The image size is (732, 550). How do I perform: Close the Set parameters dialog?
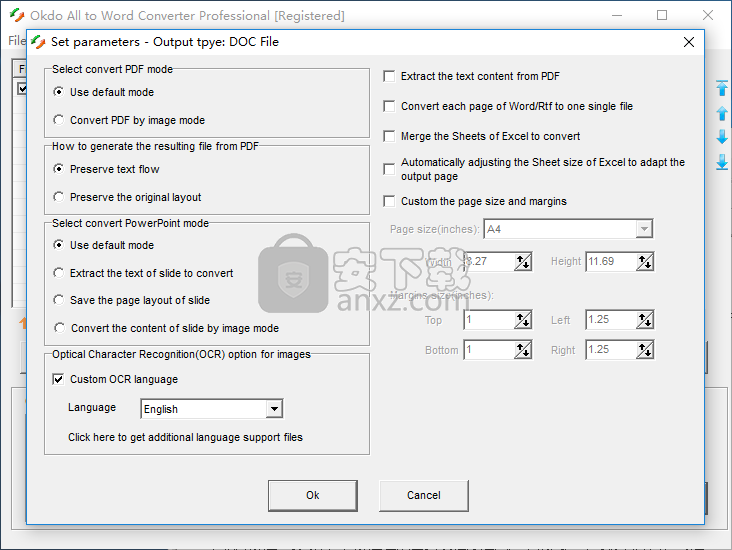point(689,42)
